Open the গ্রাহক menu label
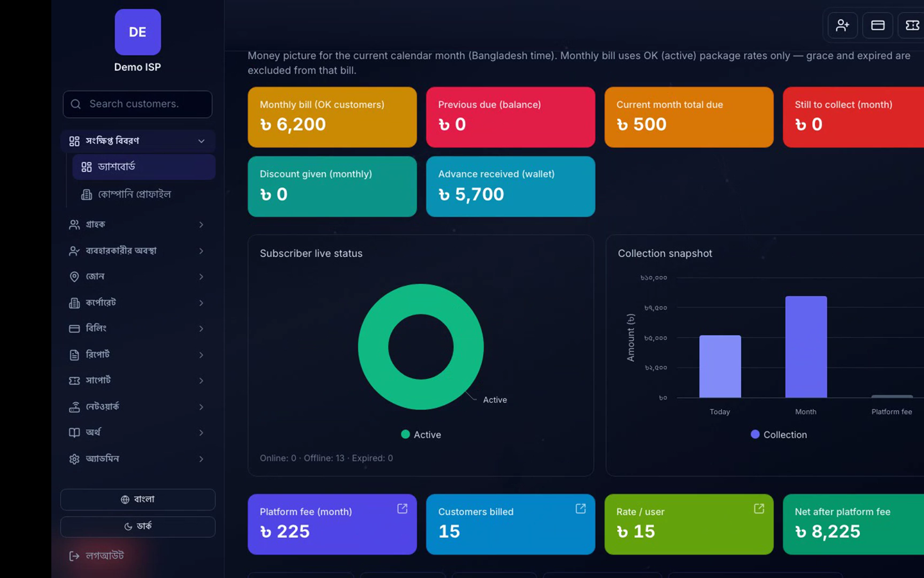Image resolution: width=924 pixels, height=578 pixels. pos(96,225)
